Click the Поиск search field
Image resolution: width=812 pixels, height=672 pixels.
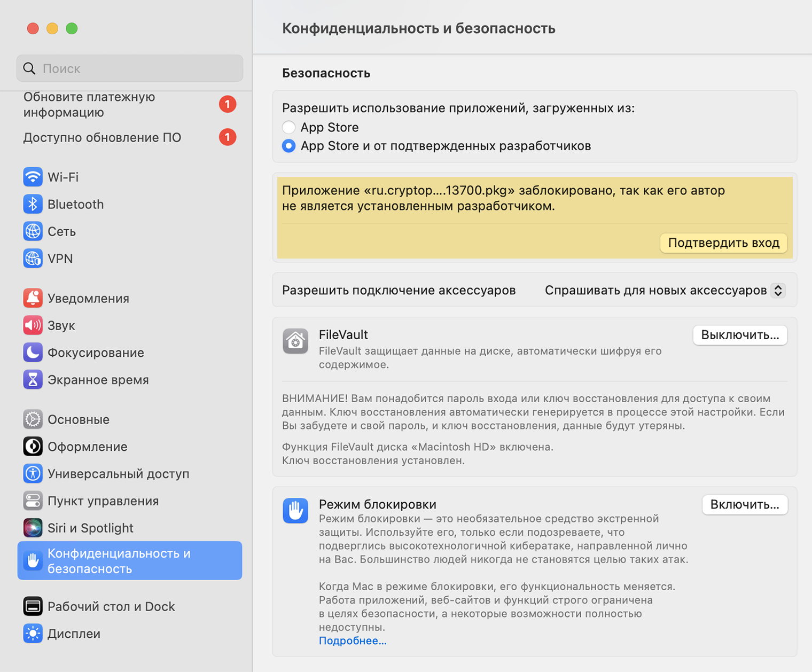[x=130, y=68]
